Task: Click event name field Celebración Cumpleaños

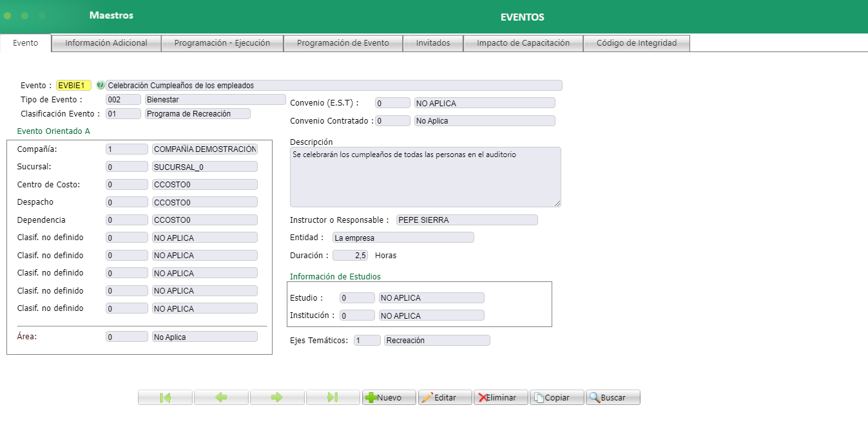Action: click(334, 85)
